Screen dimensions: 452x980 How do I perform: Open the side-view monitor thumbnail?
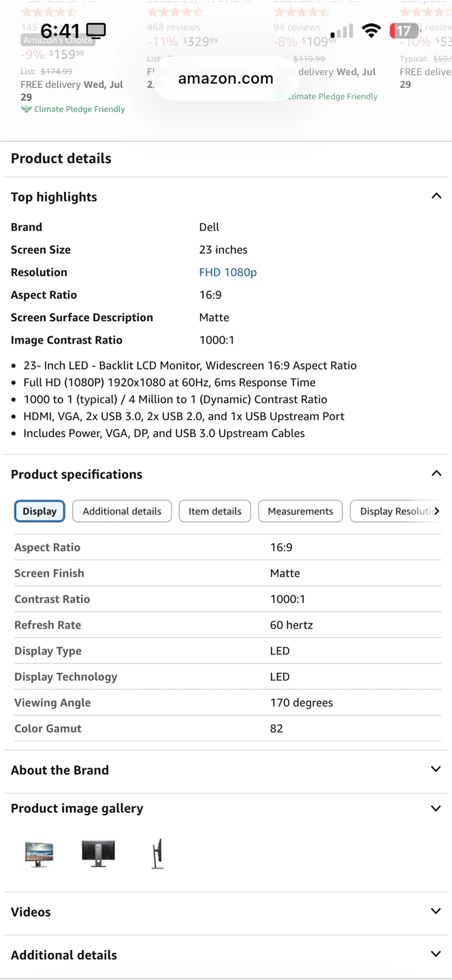pyautogui.click(x=158, y=854)
